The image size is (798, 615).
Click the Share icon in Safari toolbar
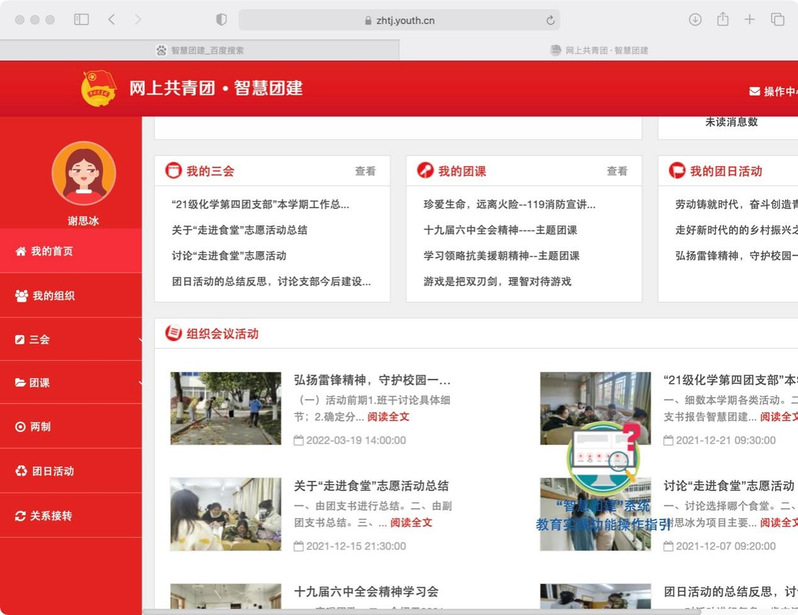(x=723, y=19)
